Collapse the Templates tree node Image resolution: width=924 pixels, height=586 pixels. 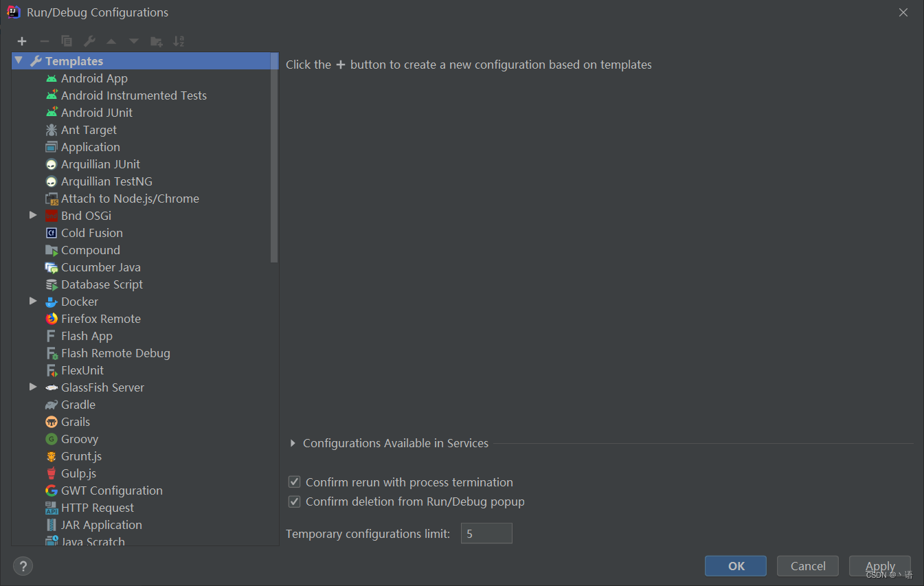point(18,60)
